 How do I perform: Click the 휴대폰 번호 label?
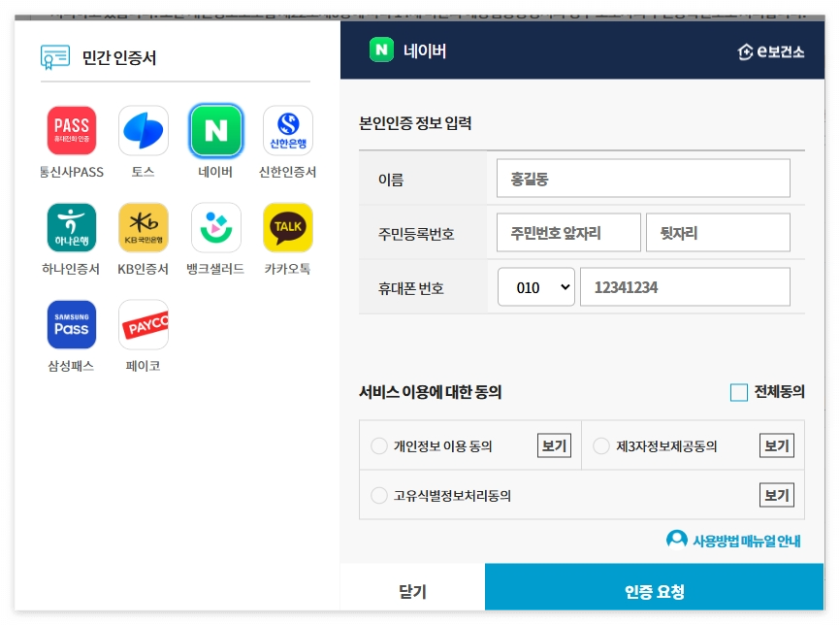click(411, 288)
